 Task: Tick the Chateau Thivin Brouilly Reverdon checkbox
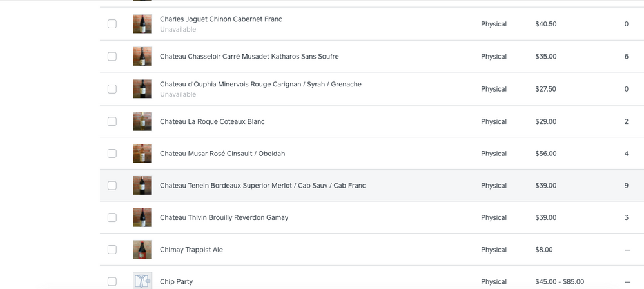click(112, 217)
